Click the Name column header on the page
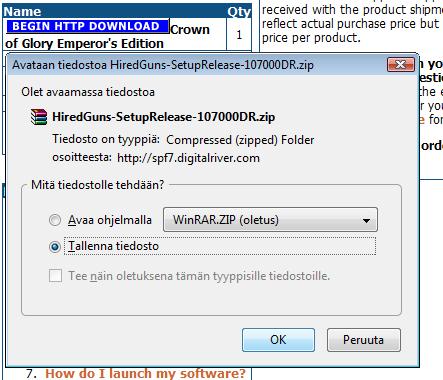This screenshot has width=443, height=380. pos(22,12)
